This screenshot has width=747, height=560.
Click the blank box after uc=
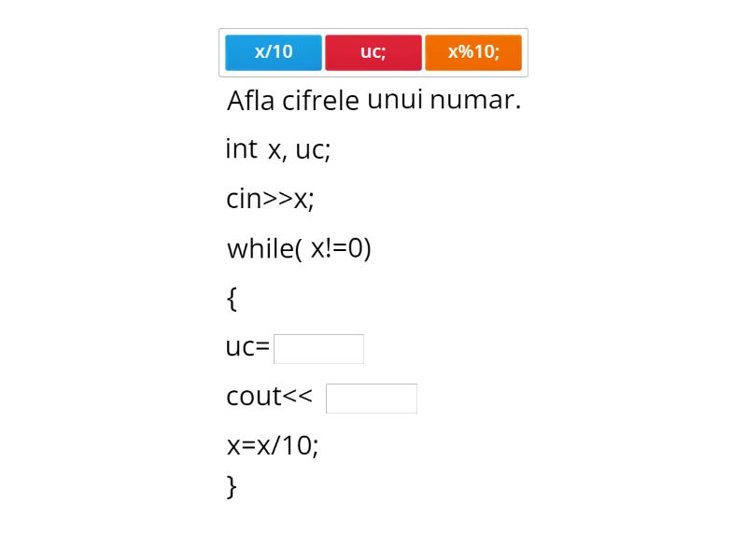tap(318, 348)
